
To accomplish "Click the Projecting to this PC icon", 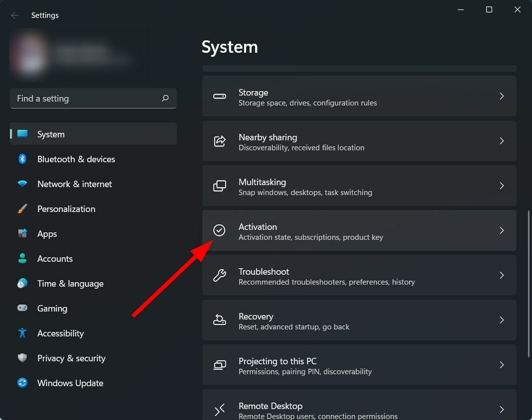I will pos(220,365).
